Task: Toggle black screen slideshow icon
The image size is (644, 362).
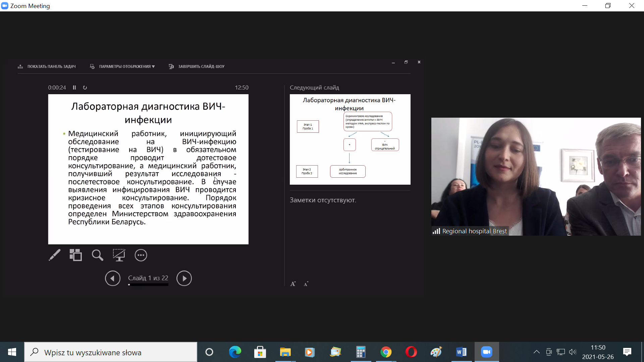Action: click(x=119, y=255)
